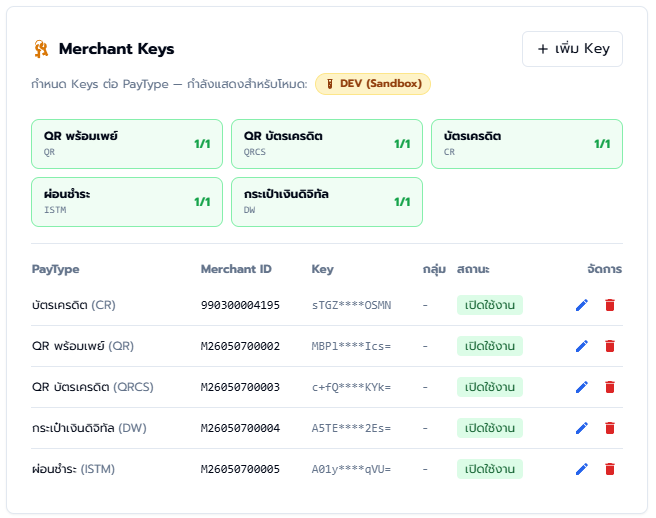This screenshot has height=518, width=656.
Task: Delete the บัตรเครดิต (CR) key row
Action: coord(610,305)
